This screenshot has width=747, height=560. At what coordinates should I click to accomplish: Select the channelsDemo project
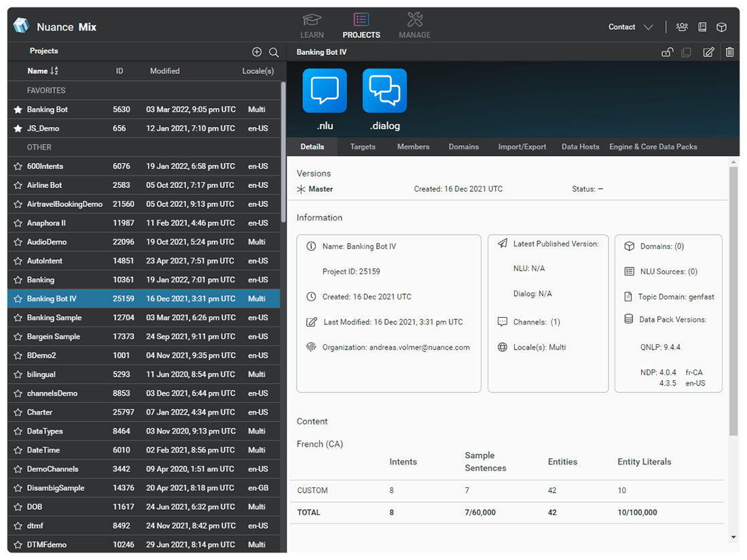click(x=143, y=393)
